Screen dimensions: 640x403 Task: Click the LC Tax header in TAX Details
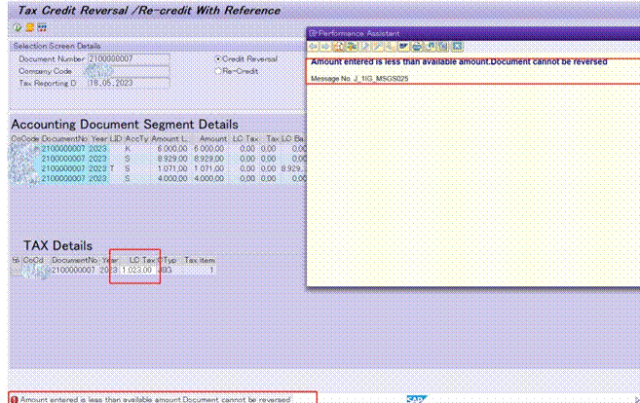[142, 260]
